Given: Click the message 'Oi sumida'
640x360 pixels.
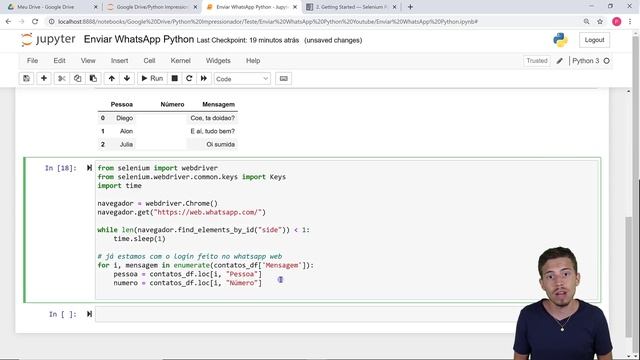Looking at the screenshot, I should (220, 144).
